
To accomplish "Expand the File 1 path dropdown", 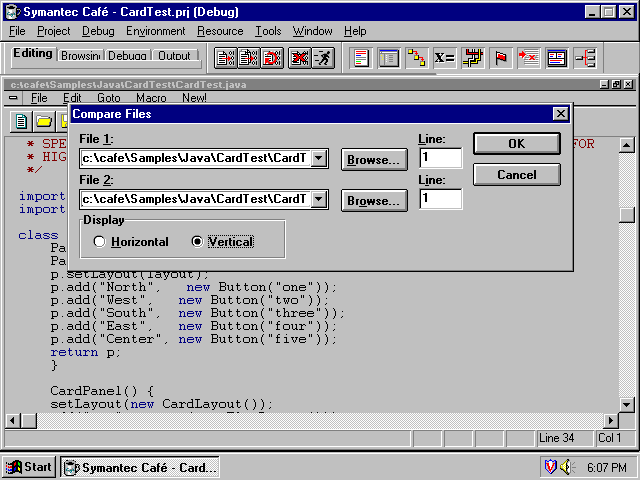I will pos(319,158).
